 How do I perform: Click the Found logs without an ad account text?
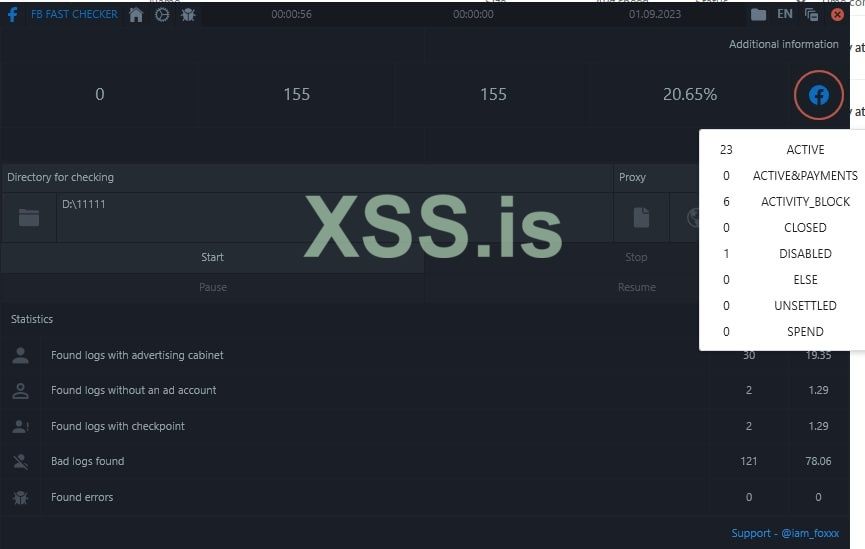(133, 390)
